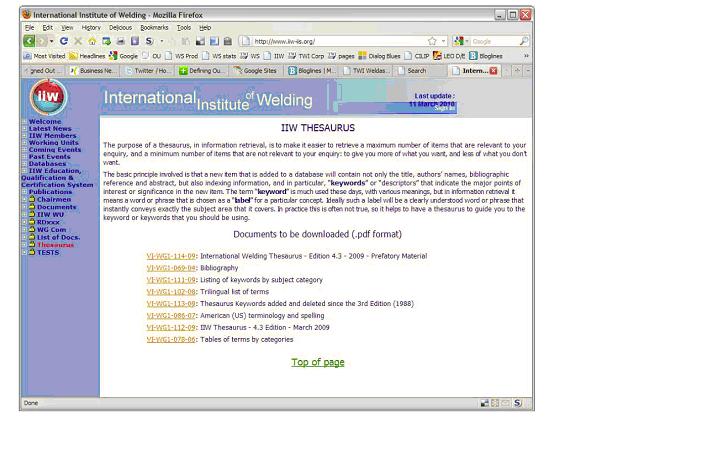
Task: Open the List of Docs. sidebar item
Action: 58,237
